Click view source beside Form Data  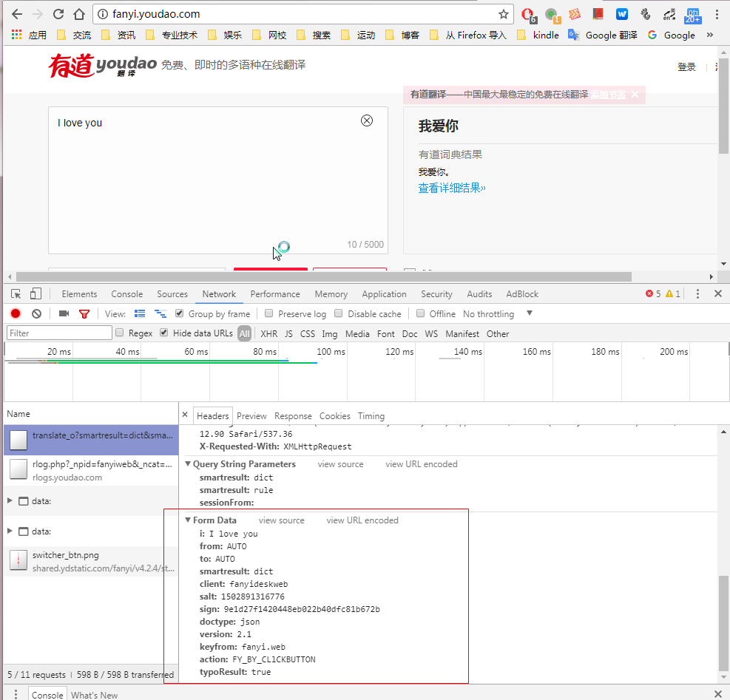coord(281,520)
